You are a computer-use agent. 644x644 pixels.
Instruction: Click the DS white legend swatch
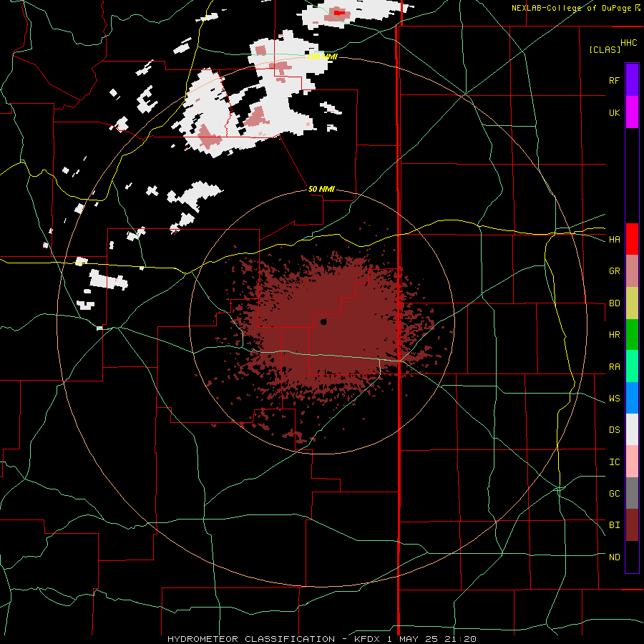(x=632, y=429)
